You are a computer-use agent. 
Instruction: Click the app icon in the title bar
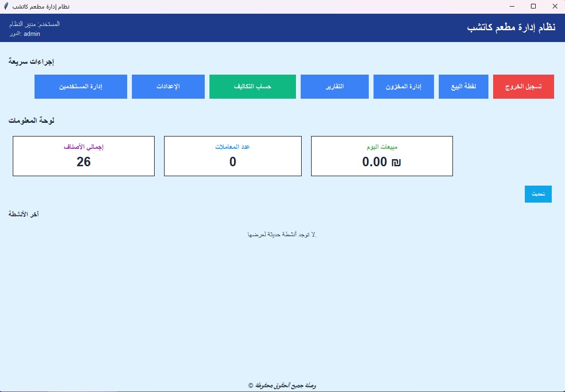(x=7, y=6)
